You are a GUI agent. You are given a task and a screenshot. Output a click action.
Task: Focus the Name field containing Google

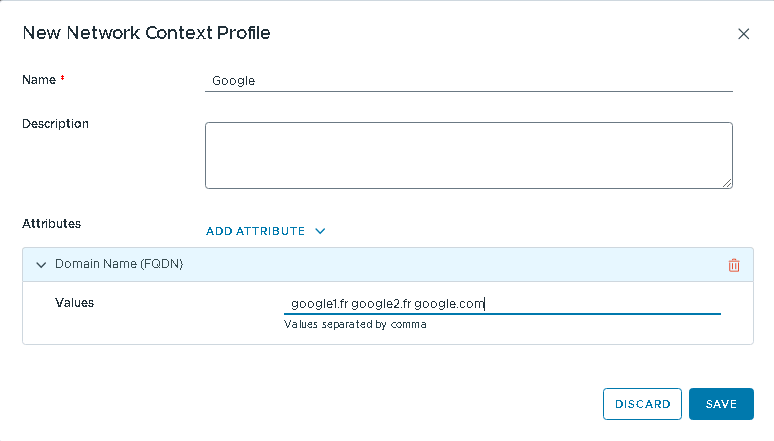468,81
